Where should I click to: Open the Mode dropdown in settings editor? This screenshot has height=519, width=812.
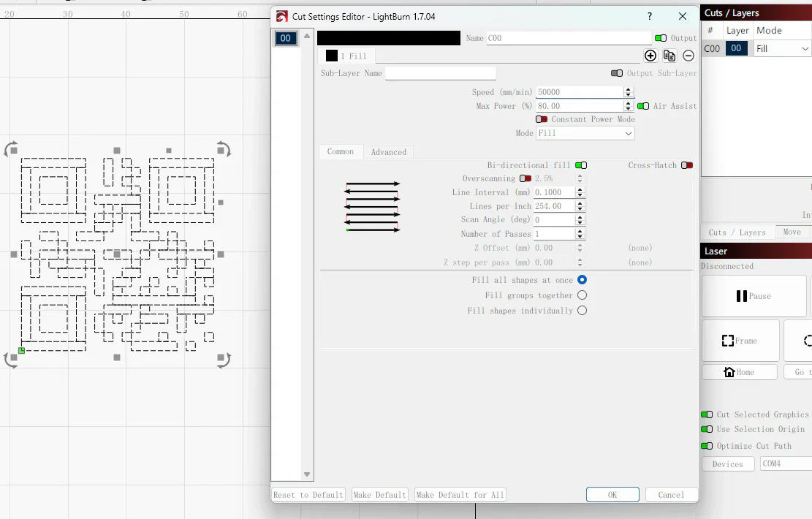click(585, 133)
